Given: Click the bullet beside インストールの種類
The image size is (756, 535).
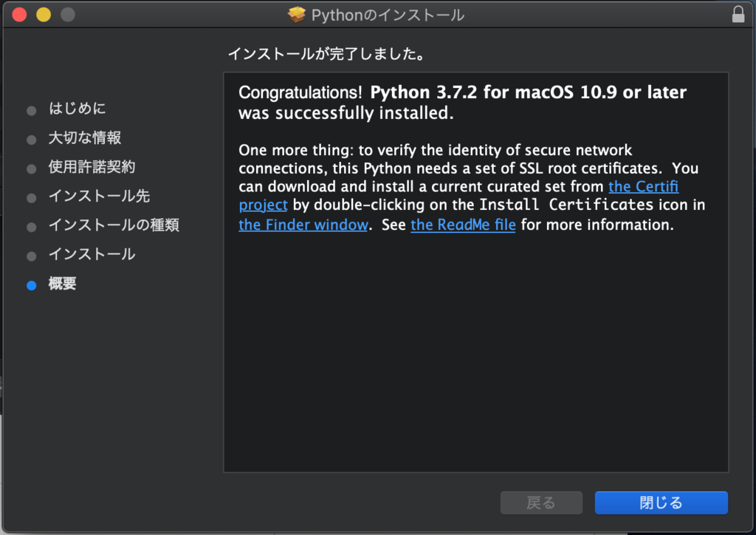Looking at the screenshot, I should tap(30, 226).
